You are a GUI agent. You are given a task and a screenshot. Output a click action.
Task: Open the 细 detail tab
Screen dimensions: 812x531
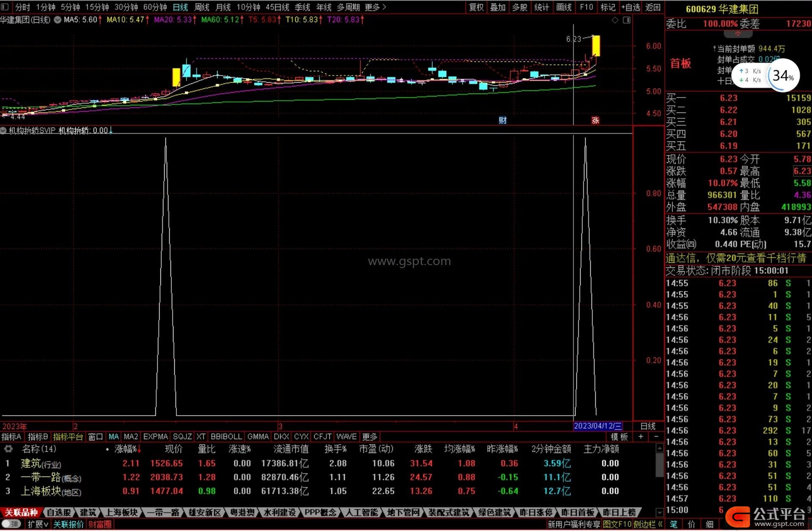point(710,525)
